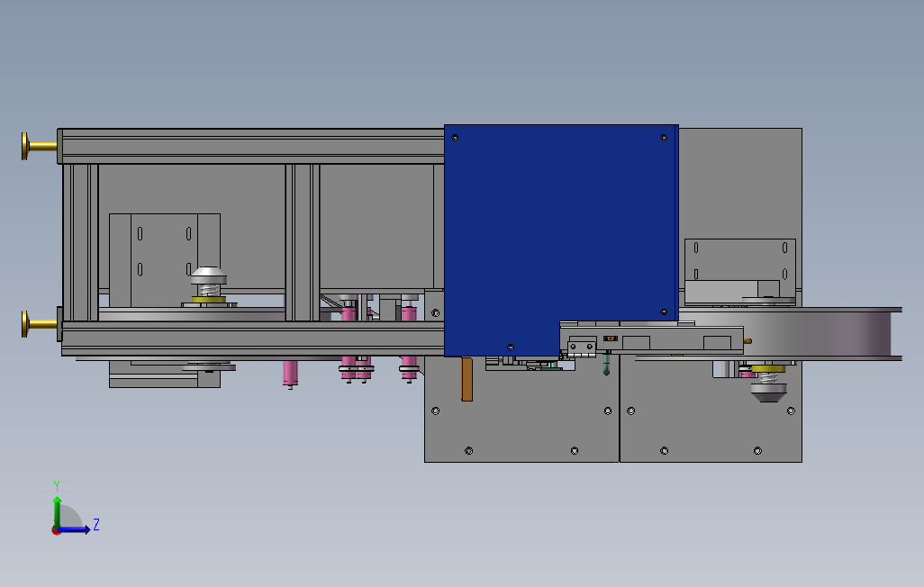Screen dimensions: 924x587
Task: Pick the right mounting bracket with four slots
Action: coord(740,259)
